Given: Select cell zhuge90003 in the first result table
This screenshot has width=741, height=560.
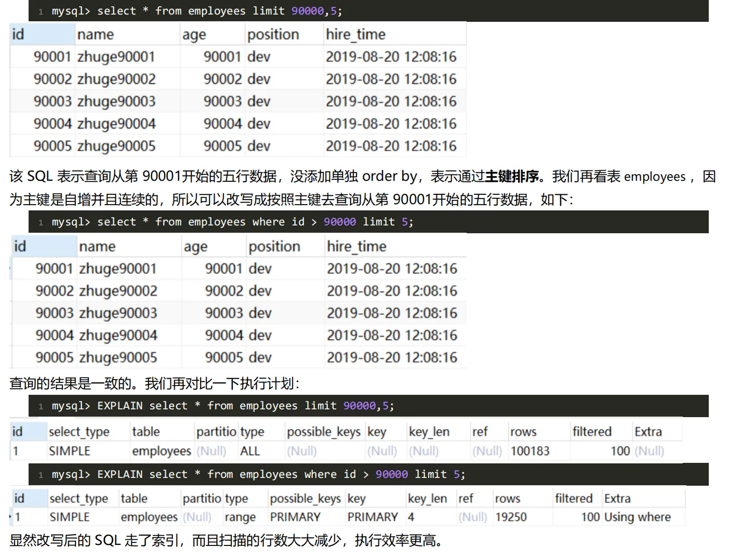Looking at the screenshot, I should [116, 101].
